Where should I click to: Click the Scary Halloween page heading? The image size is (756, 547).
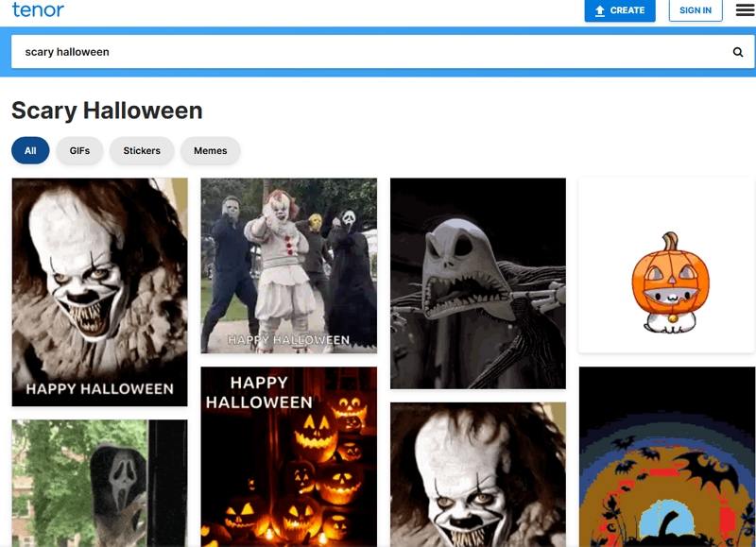107,111
